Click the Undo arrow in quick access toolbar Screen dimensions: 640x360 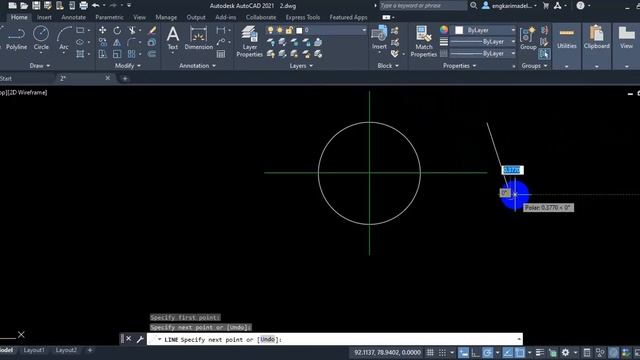[96, 5]
